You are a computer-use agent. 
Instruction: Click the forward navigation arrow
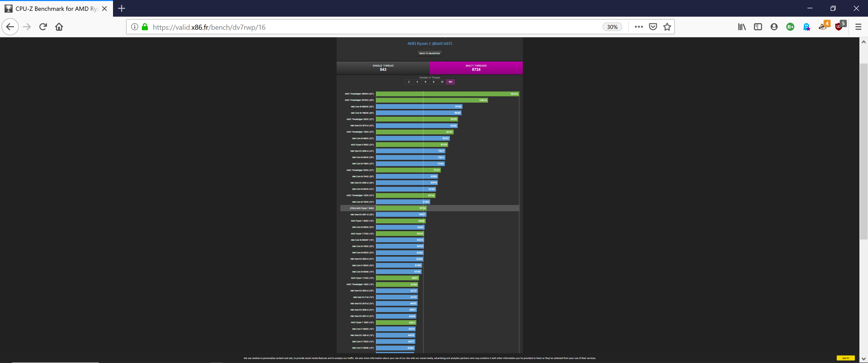click(26, 27)
